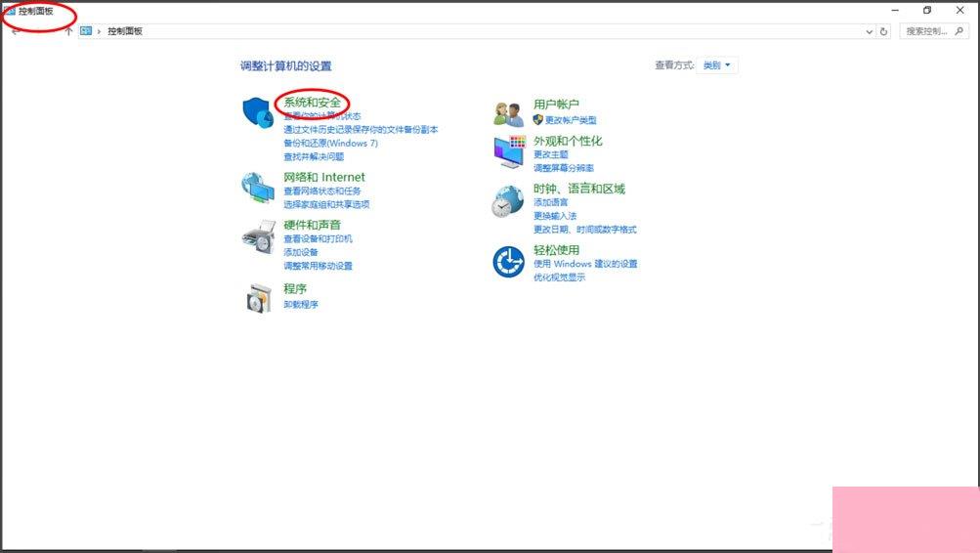Click 更换输入法 link
Viewport: 980px width, 553px height.
tap(555, 216)
